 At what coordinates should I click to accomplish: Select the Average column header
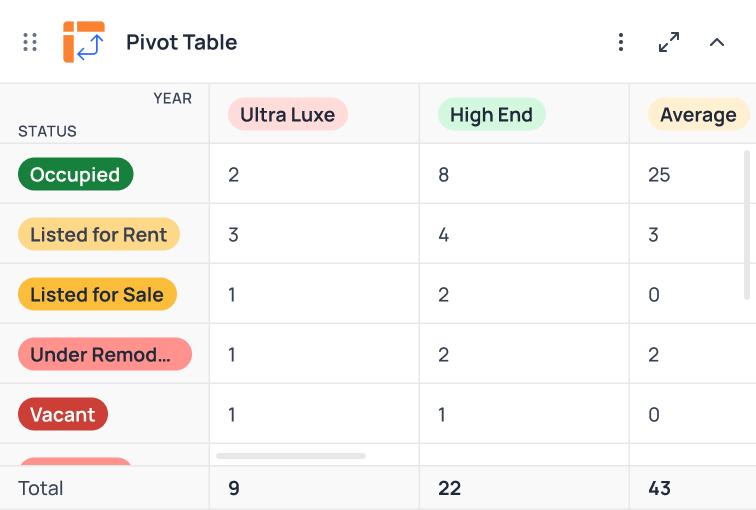(698, 115)
